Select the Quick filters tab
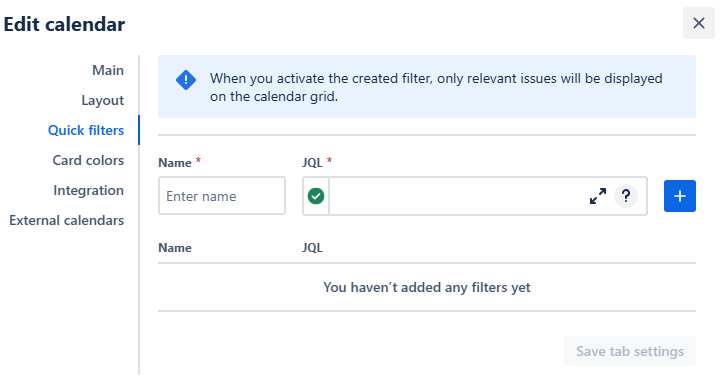 (x=86, y=130)
